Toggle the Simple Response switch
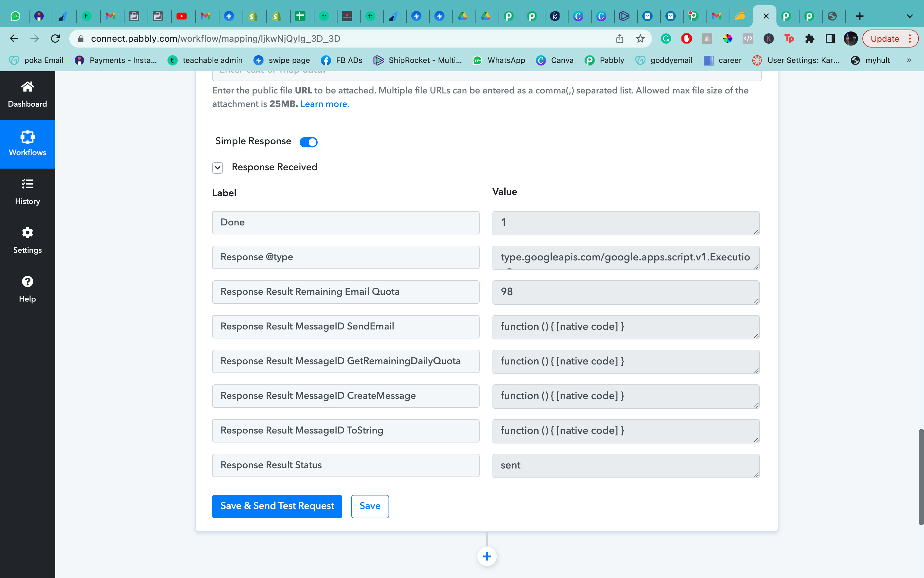924x578 pixels. pos(309,142)
